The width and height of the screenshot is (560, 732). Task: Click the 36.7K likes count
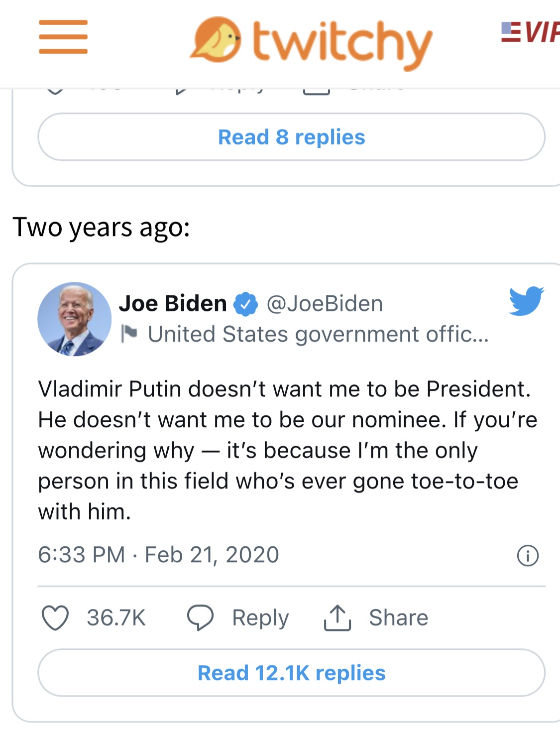tap(116, 618)
